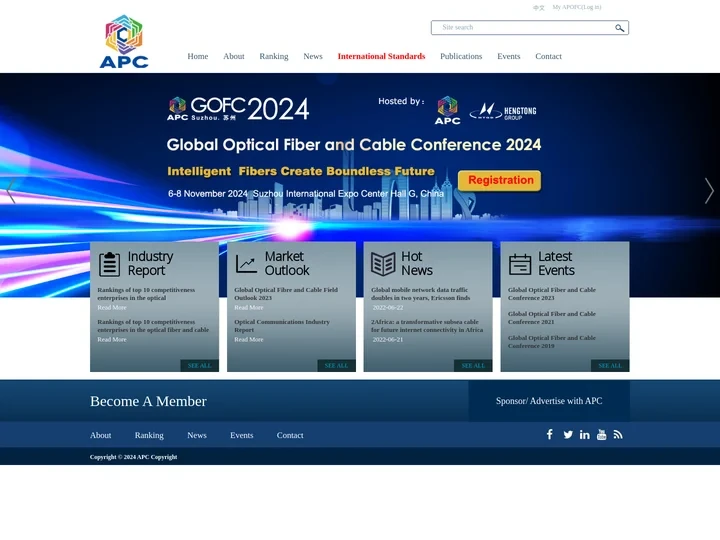Click the Market Outlook heading
The image size is (720, 540).
[x=287, y=263]
